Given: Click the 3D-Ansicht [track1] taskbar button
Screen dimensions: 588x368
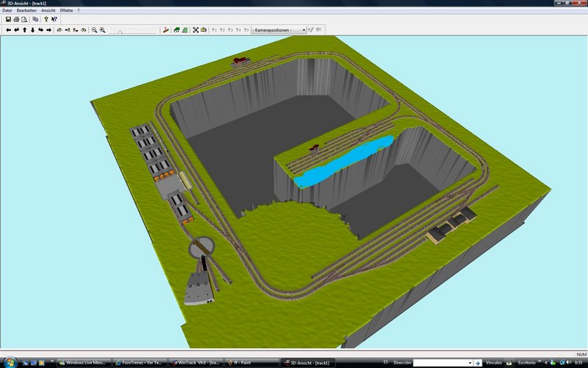Looking at the screenshot, I should pos(307,363).
